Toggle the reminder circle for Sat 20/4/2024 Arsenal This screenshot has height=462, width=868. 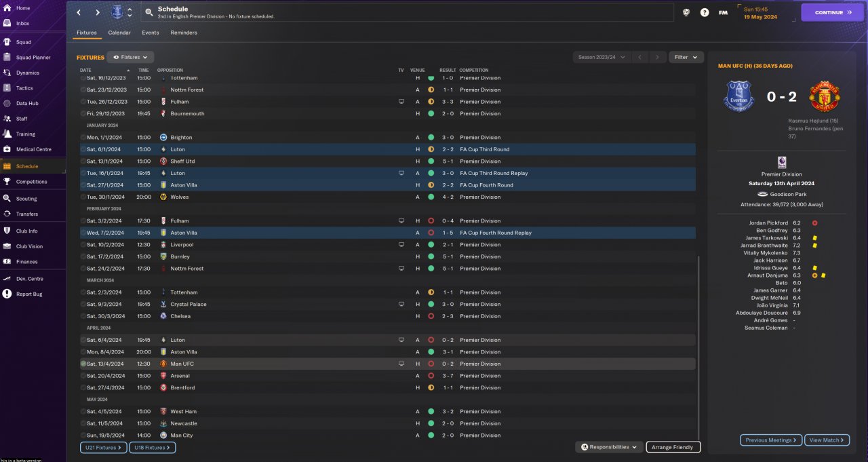coord(83,376)
